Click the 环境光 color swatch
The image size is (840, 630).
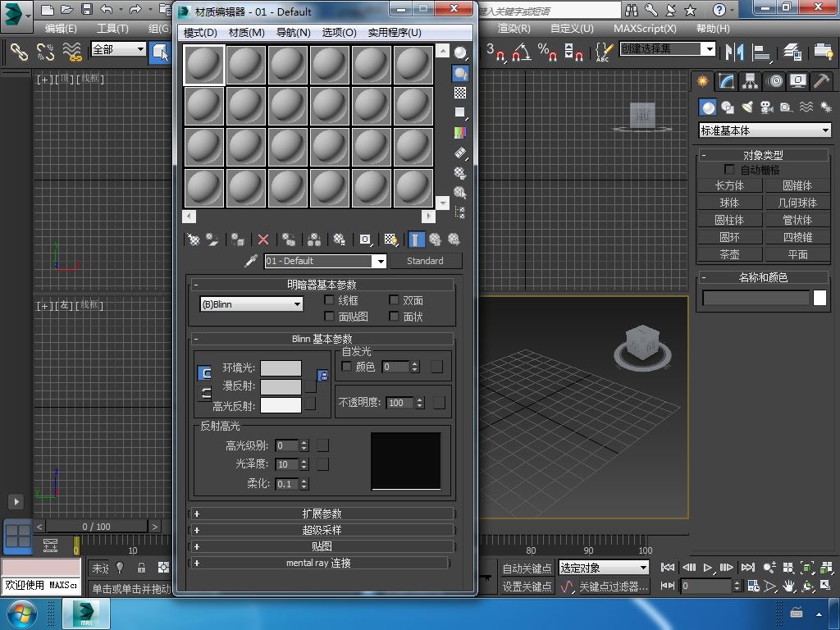281,368
